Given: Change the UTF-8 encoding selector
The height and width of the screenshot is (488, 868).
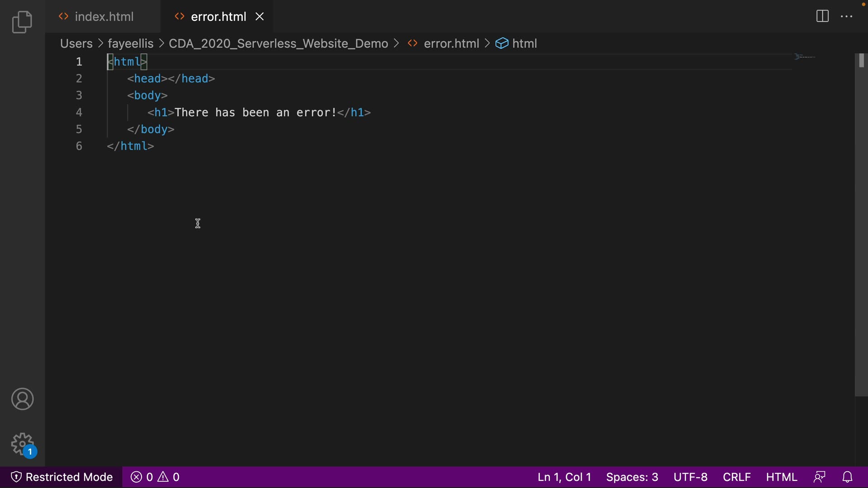Looking at the screenshot, I should (x=690, y=477).
